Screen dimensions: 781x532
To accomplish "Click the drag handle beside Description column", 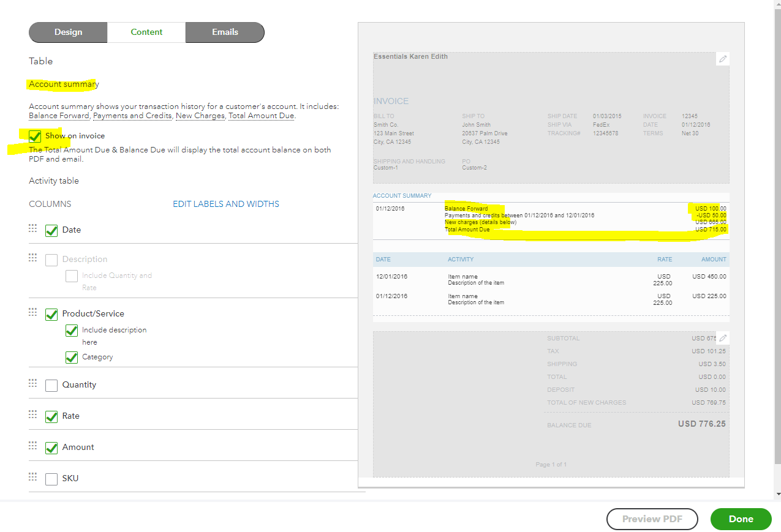I will pyautogui.click(x=33, y=258).
